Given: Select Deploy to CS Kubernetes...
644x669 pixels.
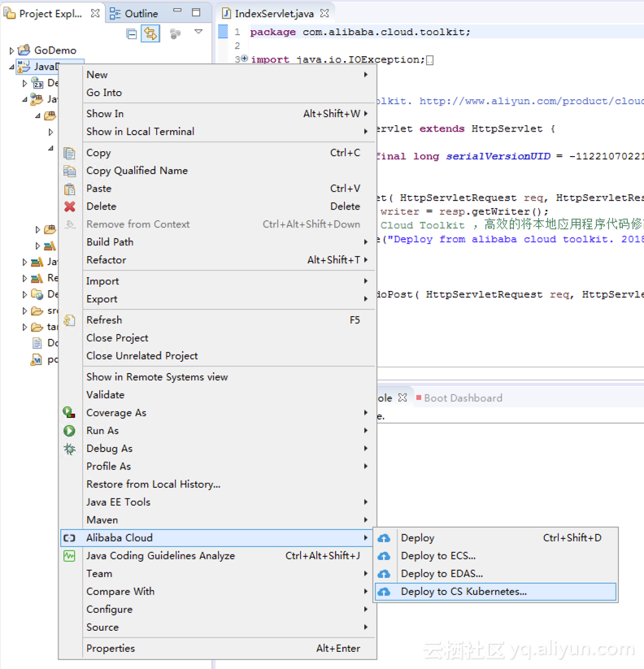Looking at the screenshot, I should pos(495,592).
